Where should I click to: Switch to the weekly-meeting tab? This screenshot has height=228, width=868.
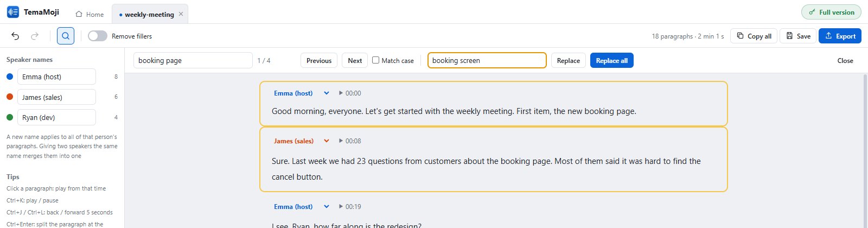(x=149, y=15)
